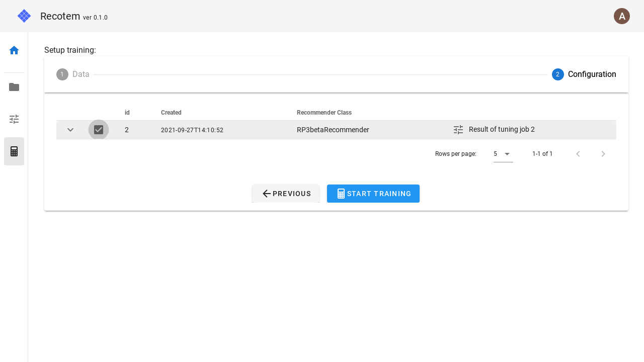This screenshot has height=362, width=644.
Task: Open the user avatar menu
Action: (x=622, y=16)
